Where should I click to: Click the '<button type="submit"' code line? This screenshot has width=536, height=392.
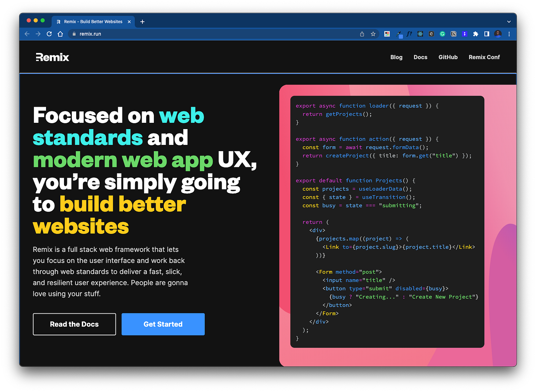(385, 289)
